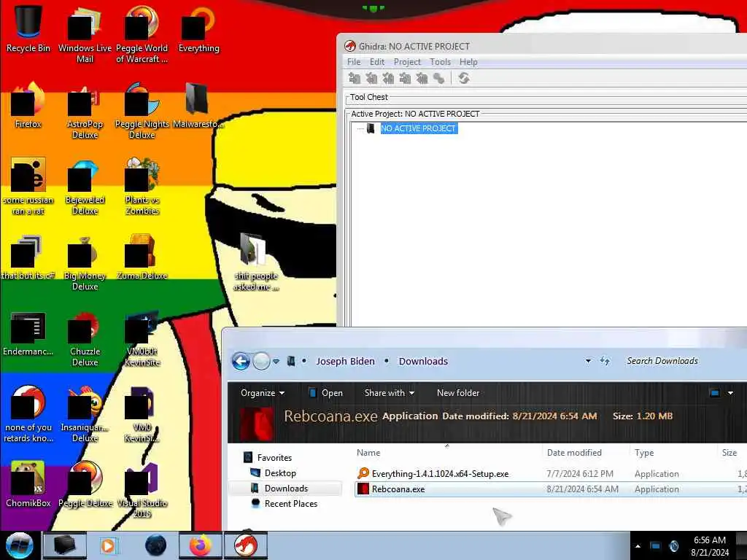Select the Everything desktop shortcut
The width and height of the screenshot is (747, 560).
tap(198, 28)
